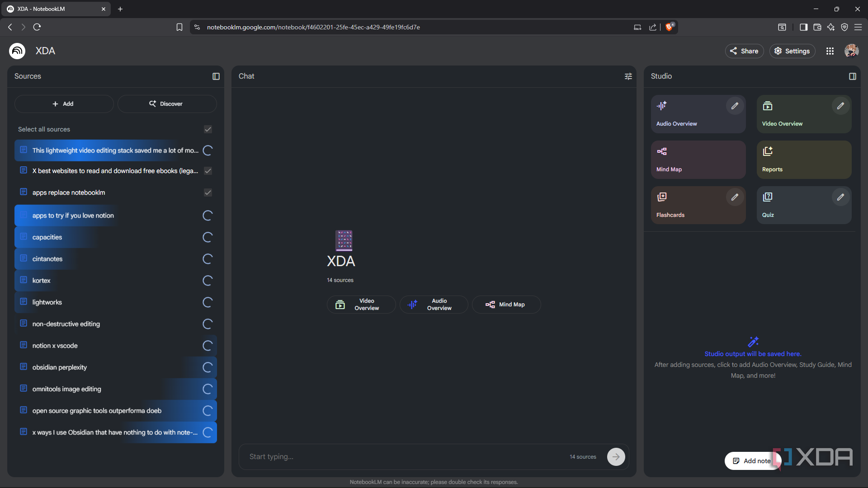This screenshot has height=488, width=868.
Task: Click the browser reload icon
Action: 37,27
